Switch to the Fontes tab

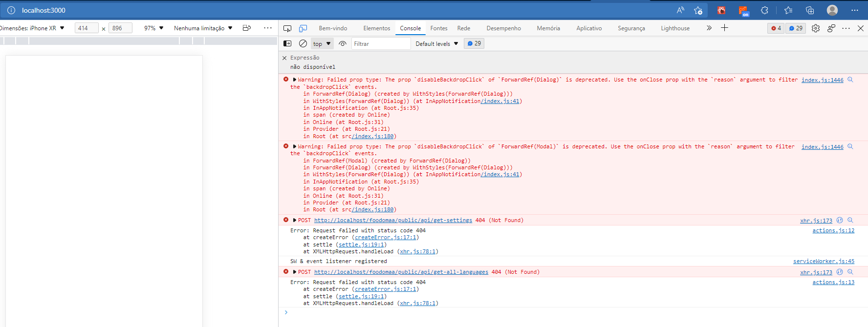439,28
